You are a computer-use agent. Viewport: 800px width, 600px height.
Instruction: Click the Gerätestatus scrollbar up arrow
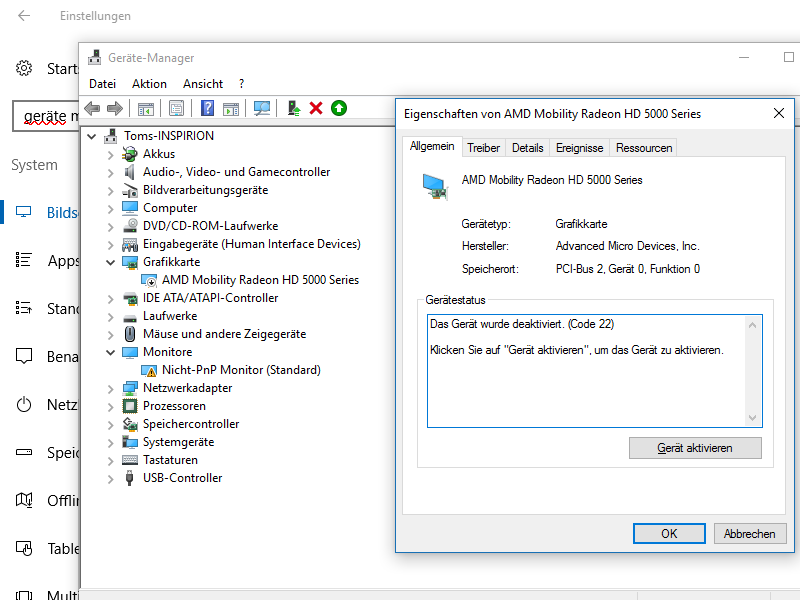pos(752,325)
